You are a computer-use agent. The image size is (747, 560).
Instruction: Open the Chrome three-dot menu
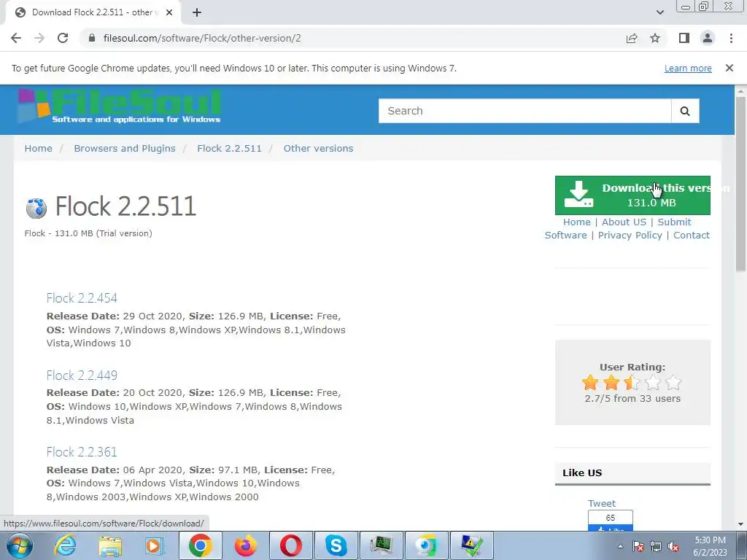731,38
